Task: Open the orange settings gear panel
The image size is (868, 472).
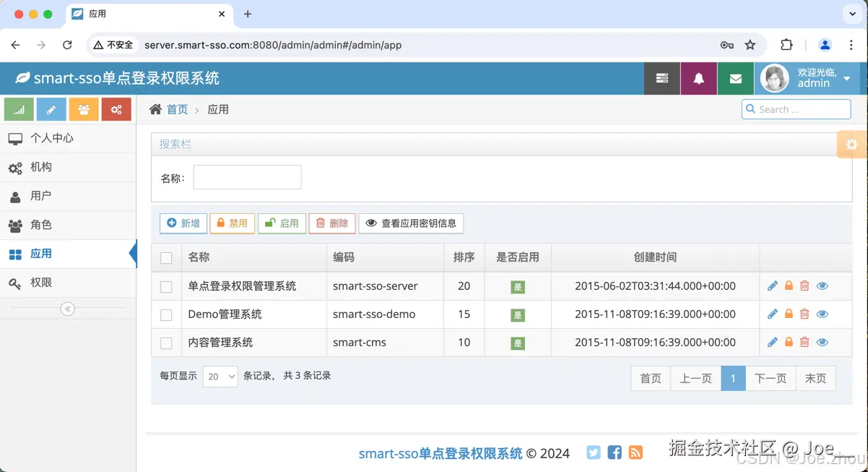Action: (x=852, y=144)
